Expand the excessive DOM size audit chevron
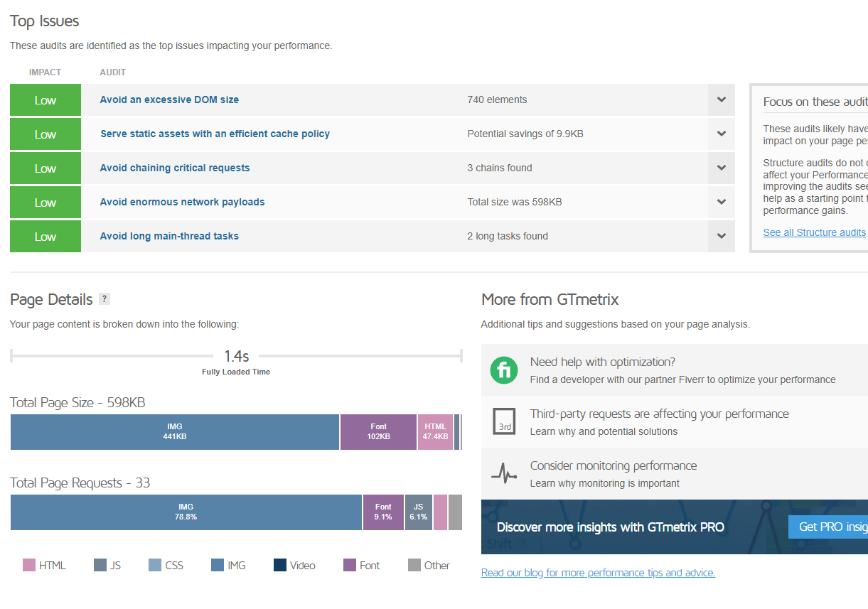The width and height of the screenshot is (868, 609). click(x=722, y=99)
